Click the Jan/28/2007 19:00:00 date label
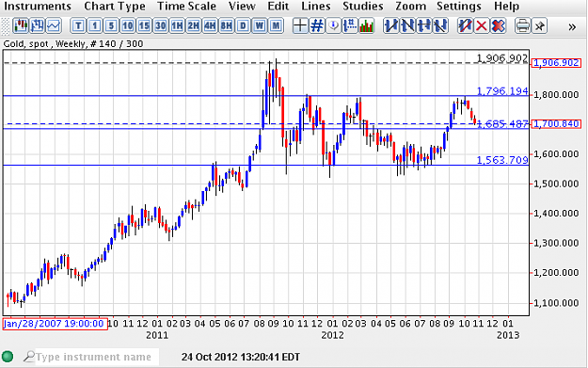 click(x=55, y=324)
